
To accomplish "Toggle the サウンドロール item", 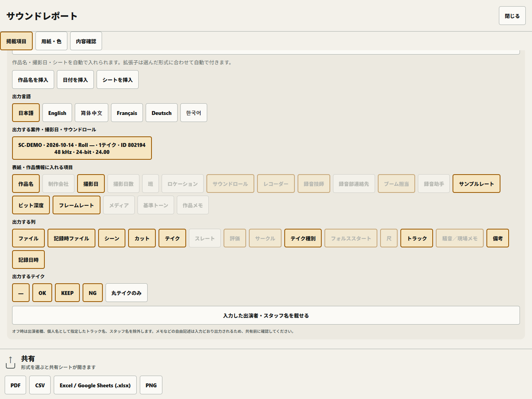I will (230, 184).
